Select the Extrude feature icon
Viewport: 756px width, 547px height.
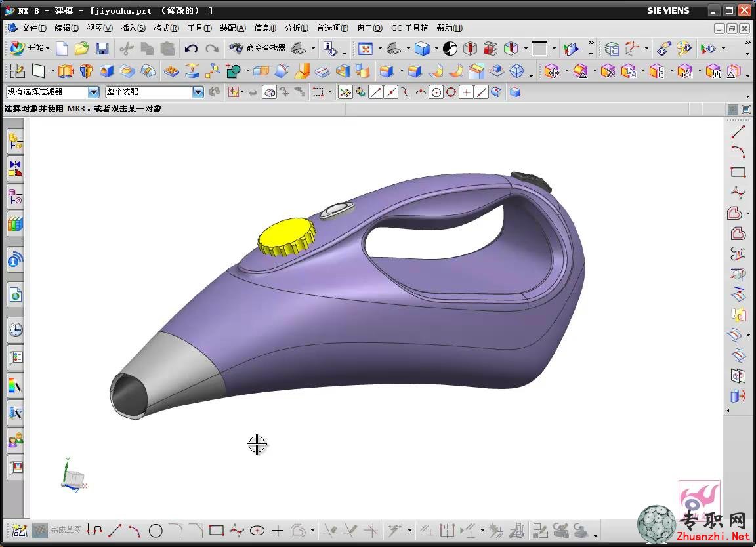point(66,71)
